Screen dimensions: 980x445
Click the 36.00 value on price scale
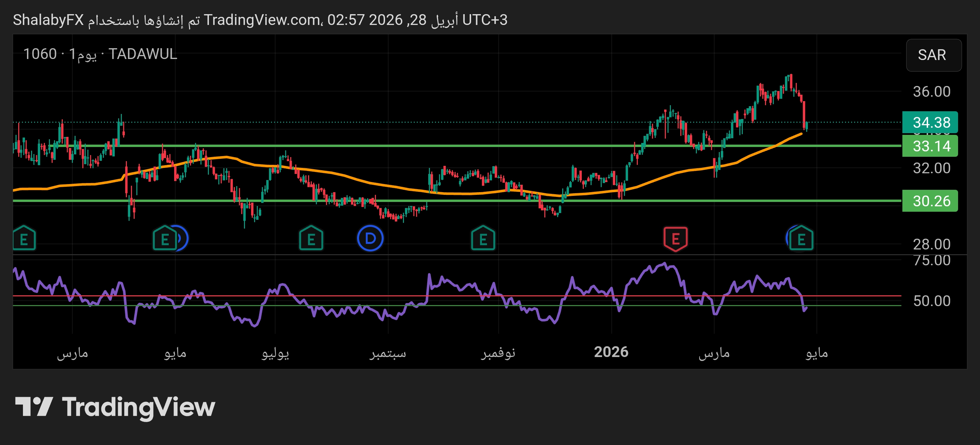pos(931,92)
